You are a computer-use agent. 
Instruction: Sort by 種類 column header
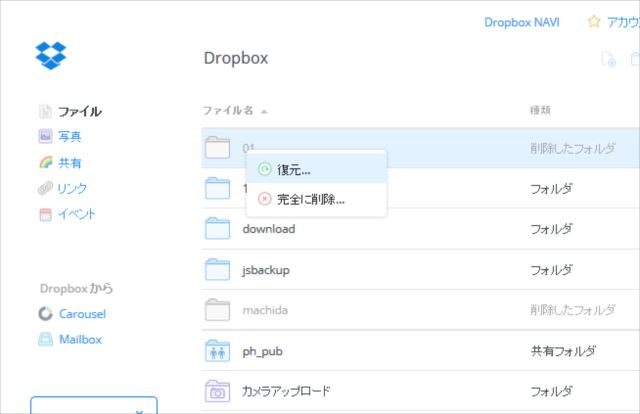pyautogui.click(x=540, y=110)
